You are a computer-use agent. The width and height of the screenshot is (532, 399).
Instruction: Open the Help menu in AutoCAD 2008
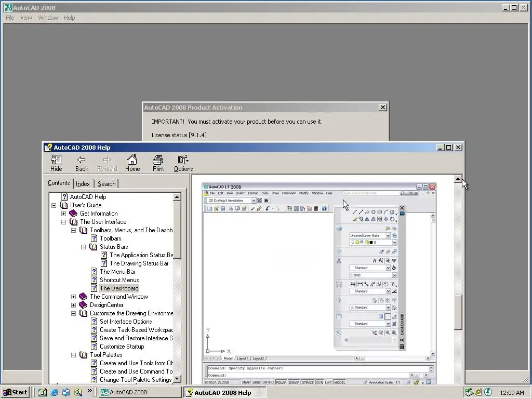pos(69,18)
